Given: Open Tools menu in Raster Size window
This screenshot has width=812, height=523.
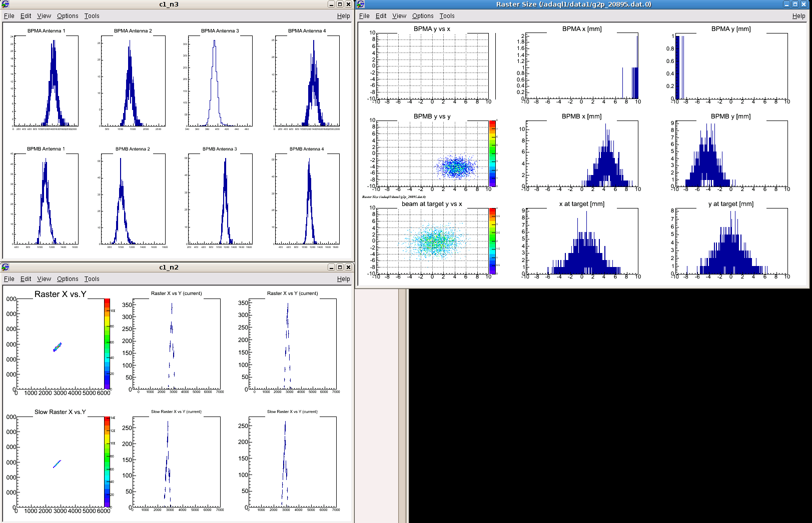Looking at the screenshot, I should (x=447, y=16).
